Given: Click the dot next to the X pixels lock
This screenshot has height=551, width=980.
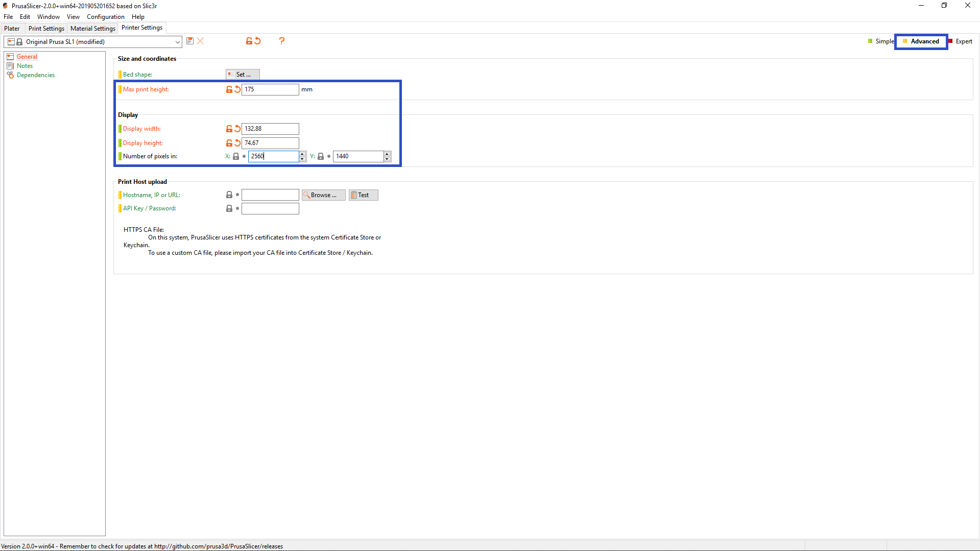Looking at the screenshot, I should pyautogui.click(x=244, y=156).
